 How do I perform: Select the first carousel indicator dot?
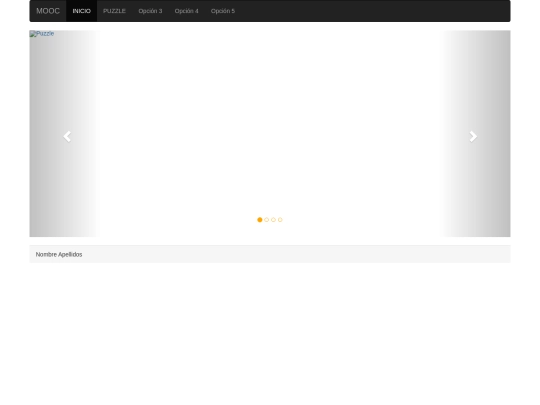[260, 220]
